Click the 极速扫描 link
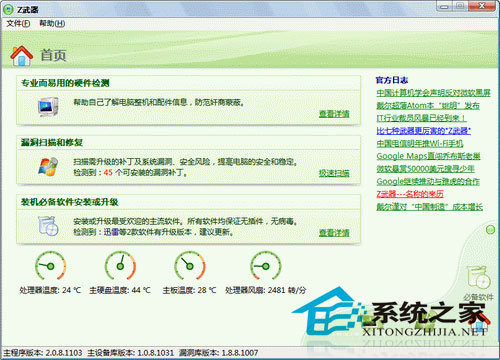The width and height of the screenshot is (500, 360). point(334,173)
